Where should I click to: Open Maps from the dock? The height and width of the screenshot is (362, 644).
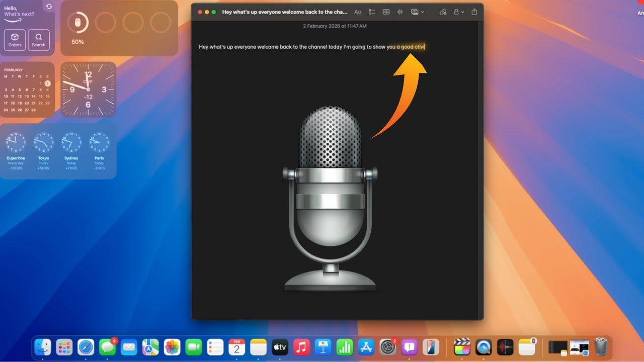click(150, 347)
